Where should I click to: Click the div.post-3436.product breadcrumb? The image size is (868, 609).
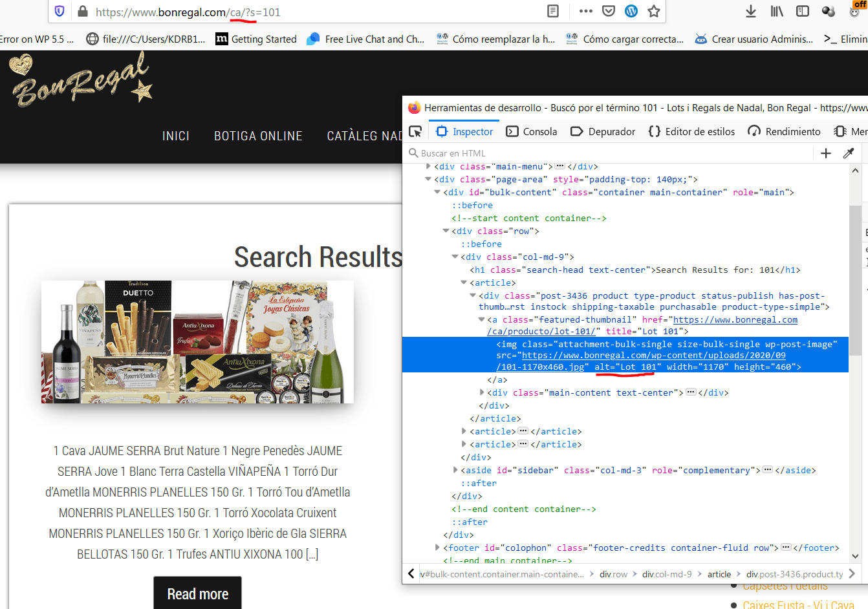coord(795,574)
